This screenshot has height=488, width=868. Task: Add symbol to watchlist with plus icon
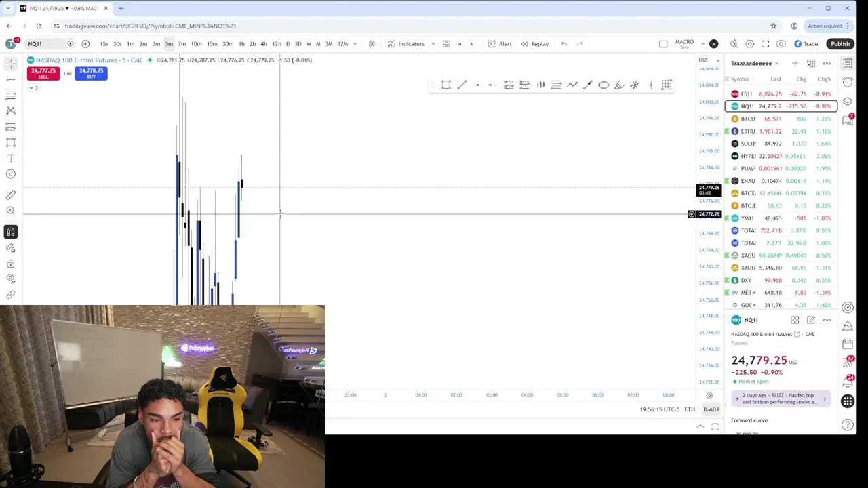point(795,64)
